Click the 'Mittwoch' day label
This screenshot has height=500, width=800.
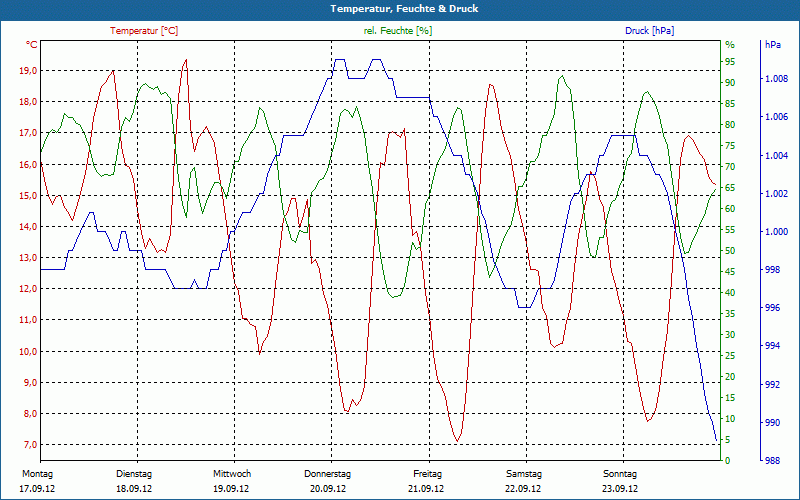tap(232, 474)
